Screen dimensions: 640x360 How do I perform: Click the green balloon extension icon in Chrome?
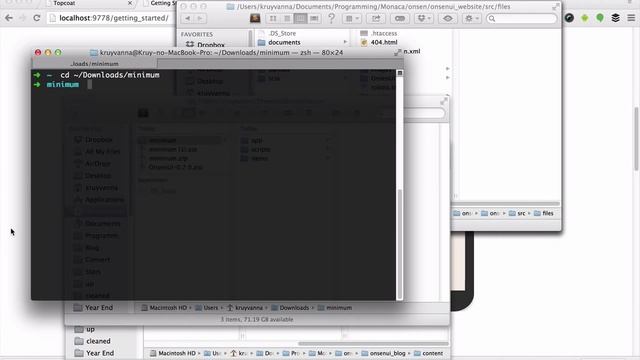(600, 18)
